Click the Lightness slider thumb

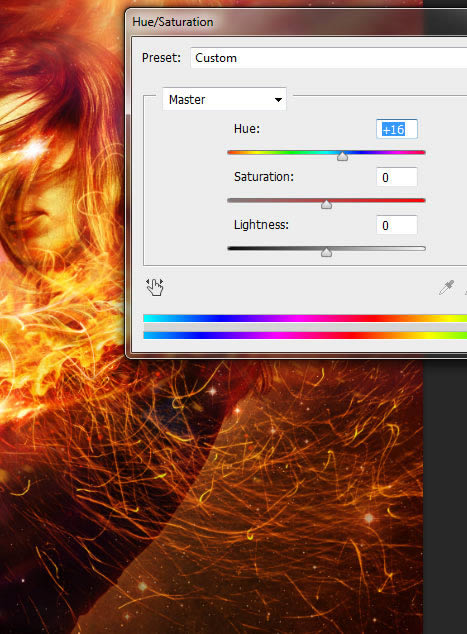coord(326,252)
